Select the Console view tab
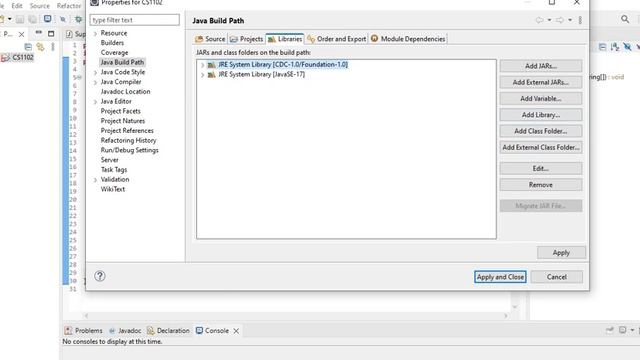Image resolution: width=640 pixels, height=360 pixels. click(x=212, y=330)
